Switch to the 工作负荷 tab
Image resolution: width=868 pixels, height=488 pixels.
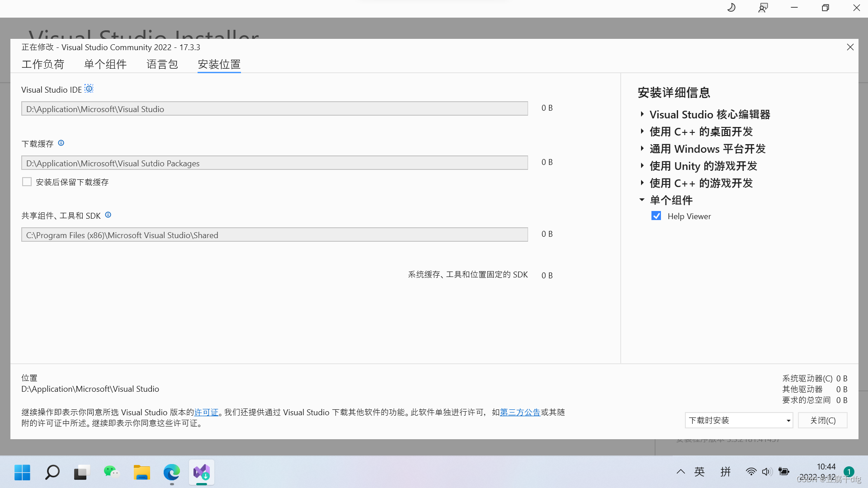(x=43, y=64)
